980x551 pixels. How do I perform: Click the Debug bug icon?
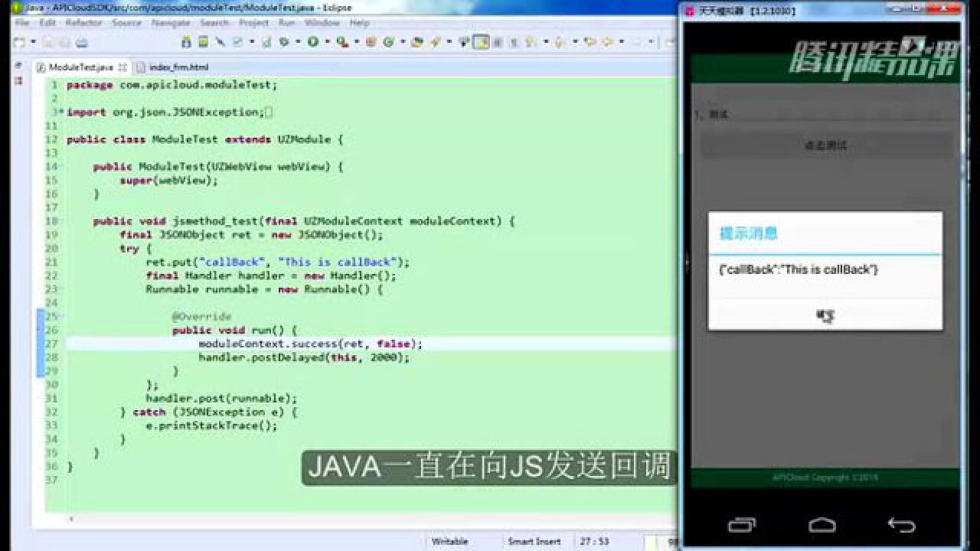click(x=284, y=42)
